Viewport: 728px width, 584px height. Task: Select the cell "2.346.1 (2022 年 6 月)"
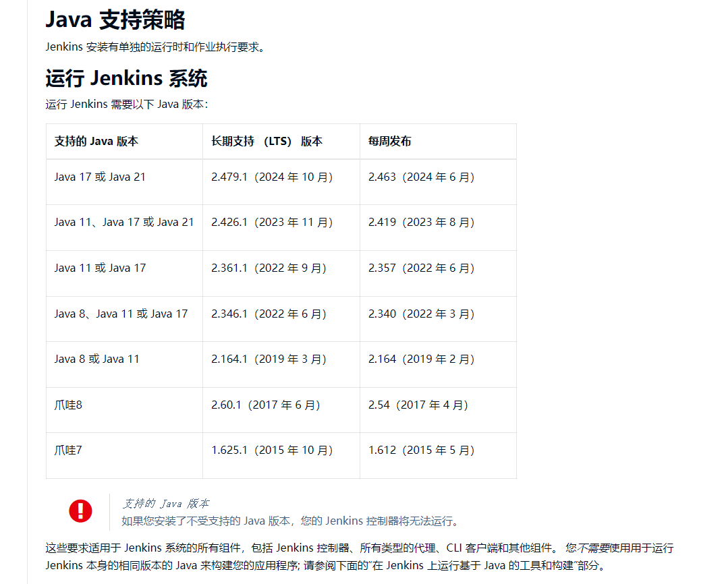[281, 319]
